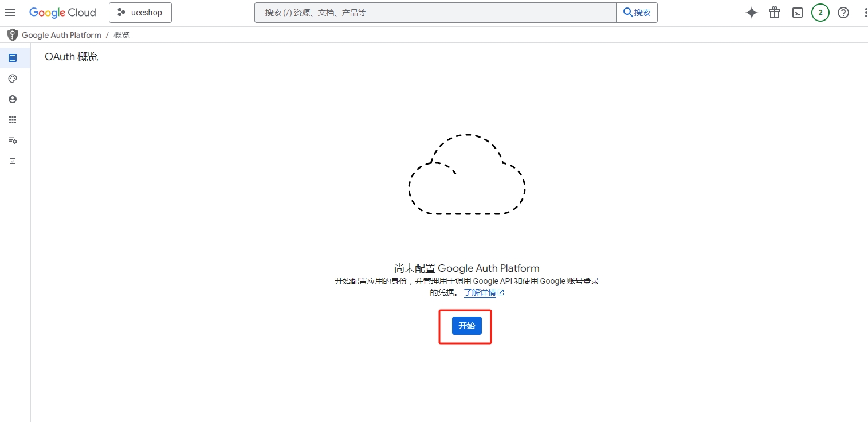Viewport: 868px width, 422px height.
Task: Open the hamburger navigation menu
Action: (10, 13)
